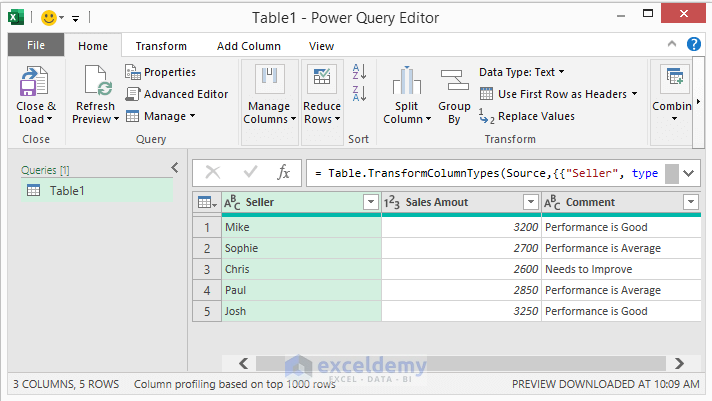The image size is (712, 401).
Task: Click the Reduce Rows icon
Action: point(322,79)
